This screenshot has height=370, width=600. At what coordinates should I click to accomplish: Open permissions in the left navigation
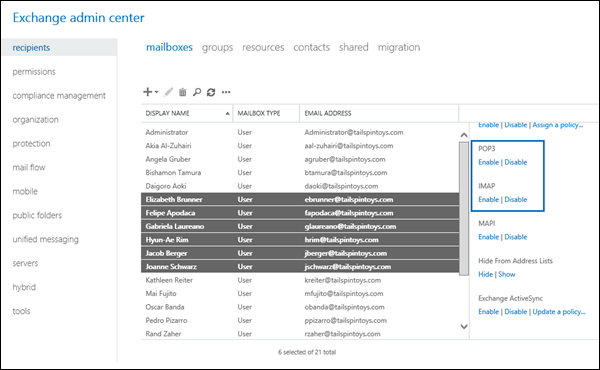34,72
